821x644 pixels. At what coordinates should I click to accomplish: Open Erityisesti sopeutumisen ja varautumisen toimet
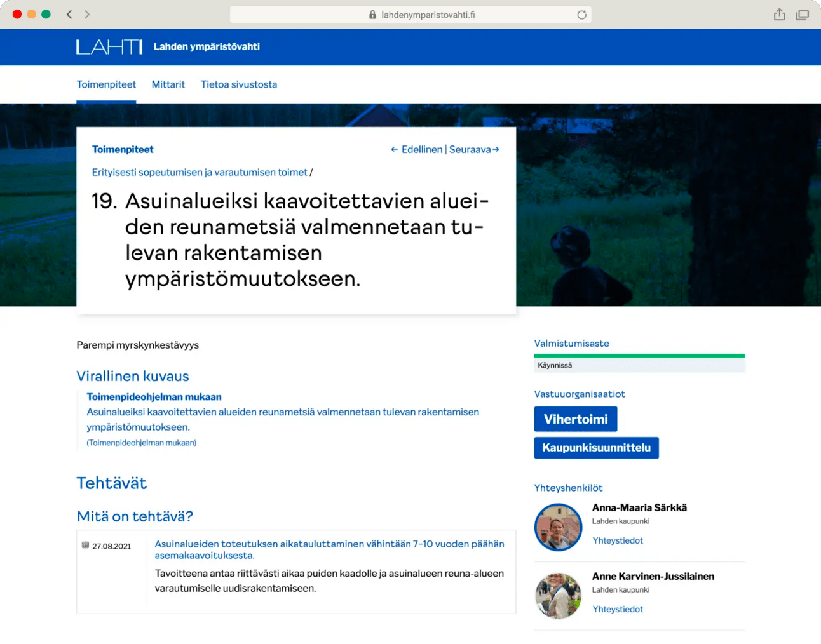(x=200, y=172)
